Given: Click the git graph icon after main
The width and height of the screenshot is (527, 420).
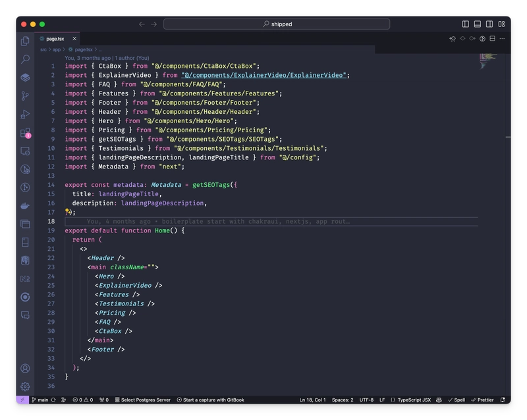Looking at the screenshot, I should click(63, 400).
